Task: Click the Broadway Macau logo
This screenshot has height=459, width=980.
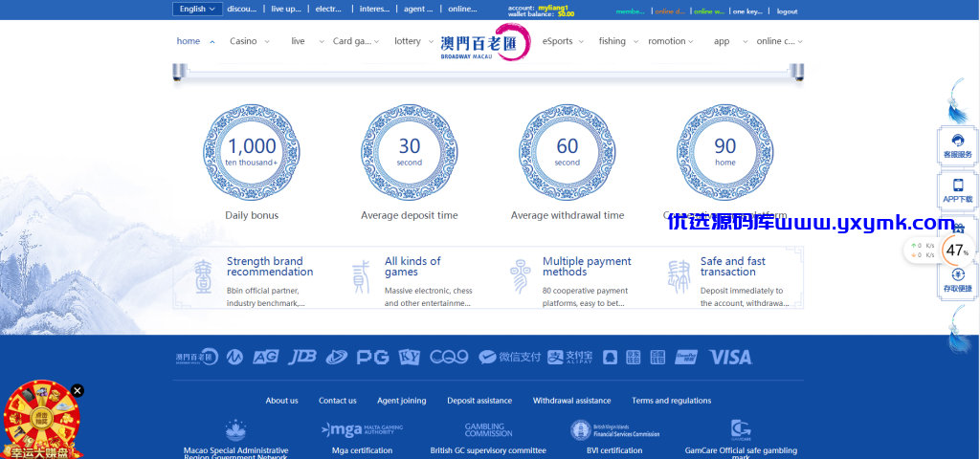Action: tap(485, 42)
